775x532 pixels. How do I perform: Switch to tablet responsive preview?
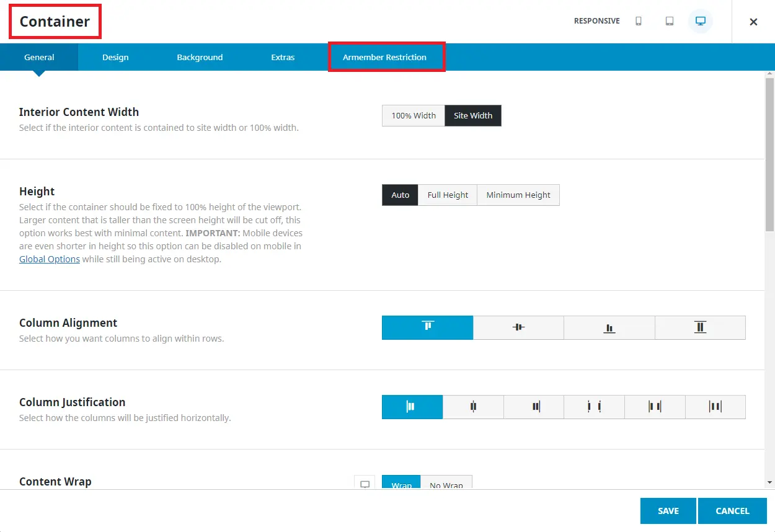(x=670, y=21)
